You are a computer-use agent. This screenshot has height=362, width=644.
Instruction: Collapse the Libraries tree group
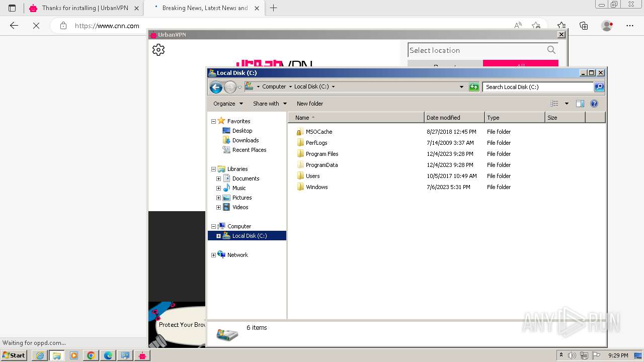pos(213,169)
